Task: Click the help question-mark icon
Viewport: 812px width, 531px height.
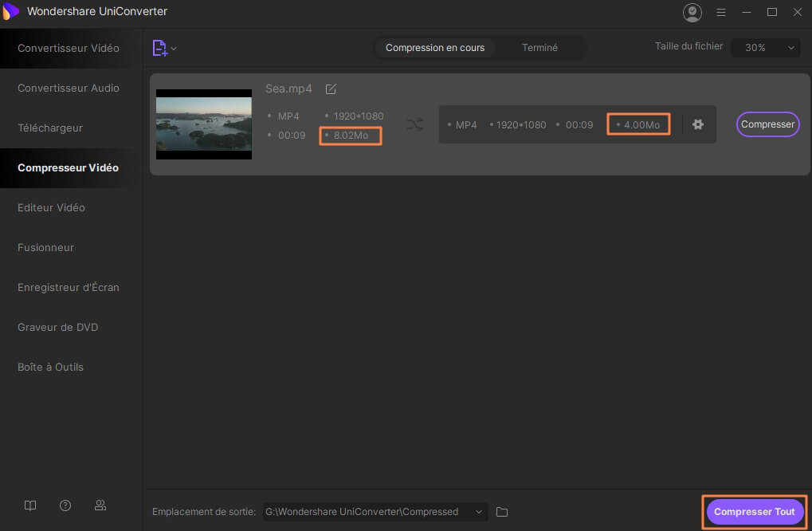Action: pos(65,505)
